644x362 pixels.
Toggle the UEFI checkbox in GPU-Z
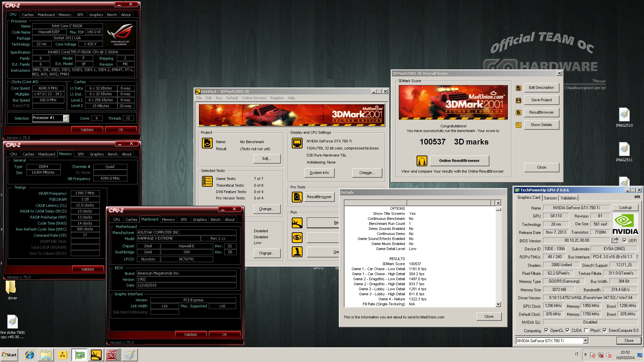click(x=625, y=240)
